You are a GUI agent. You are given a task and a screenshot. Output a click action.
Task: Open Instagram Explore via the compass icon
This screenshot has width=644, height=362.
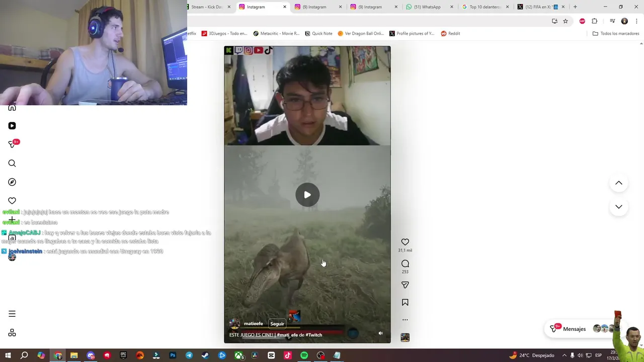point(12,182)
